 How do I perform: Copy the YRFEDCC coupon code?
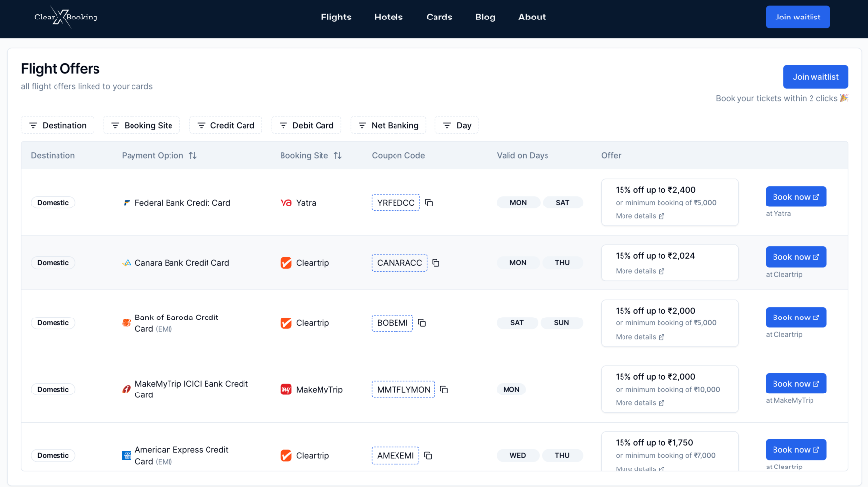pos(429,203)
